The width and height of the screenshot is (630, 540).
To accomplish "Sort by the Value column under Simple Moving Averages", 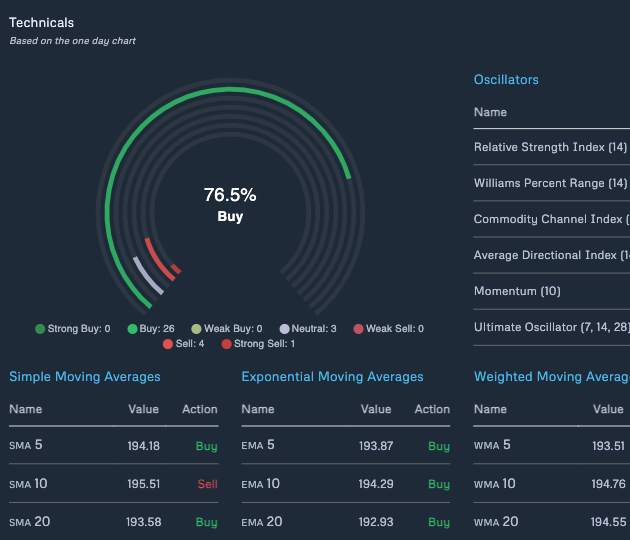I will point(143,409).
